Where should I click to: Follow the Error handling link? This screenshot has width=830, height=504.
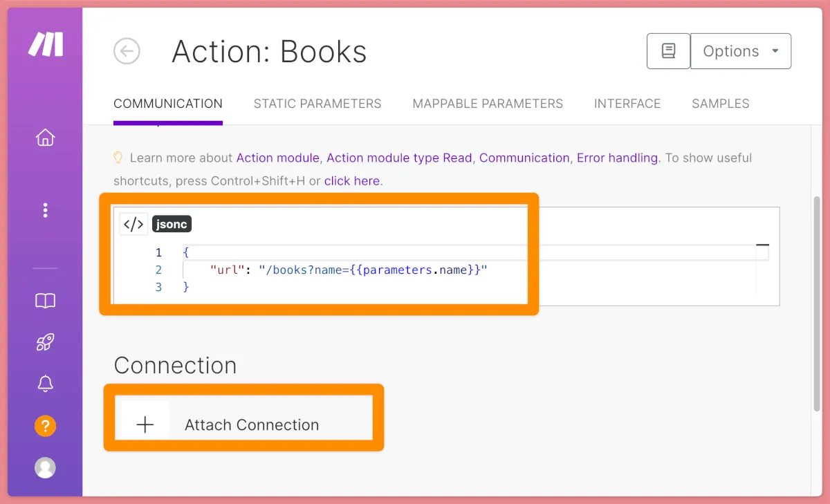(617, 158)
